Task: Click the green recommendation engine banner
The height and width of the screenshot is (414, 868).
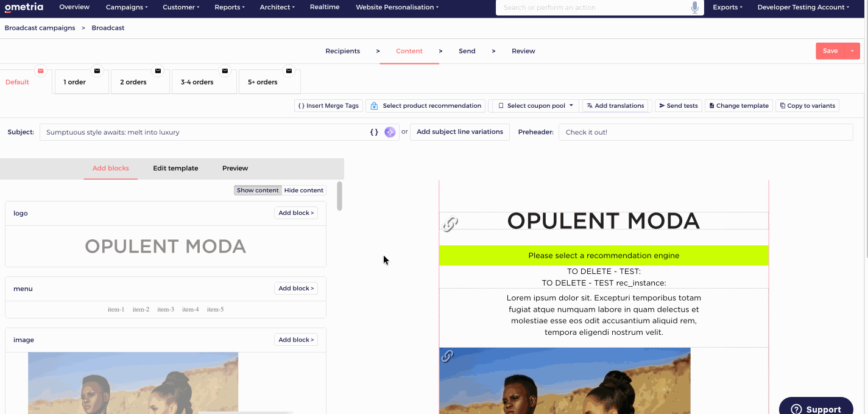Action: tap(604, 256)
